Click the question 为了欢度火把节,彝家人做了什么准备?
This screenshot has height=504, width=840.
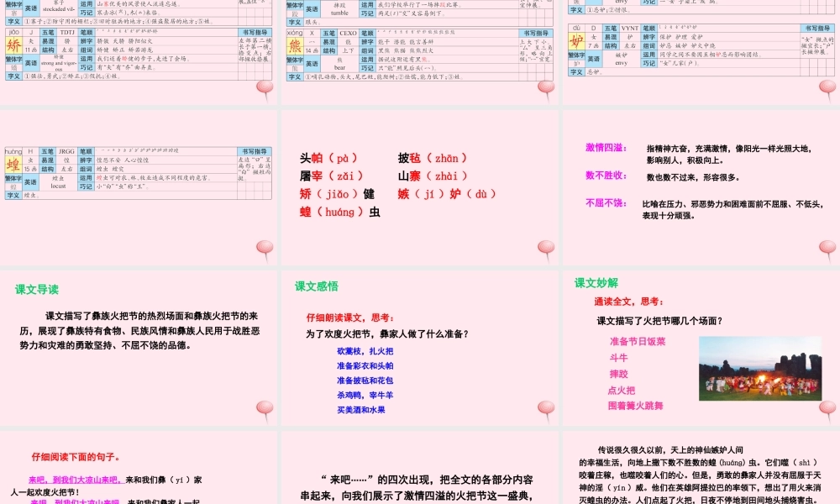point(387,333)
